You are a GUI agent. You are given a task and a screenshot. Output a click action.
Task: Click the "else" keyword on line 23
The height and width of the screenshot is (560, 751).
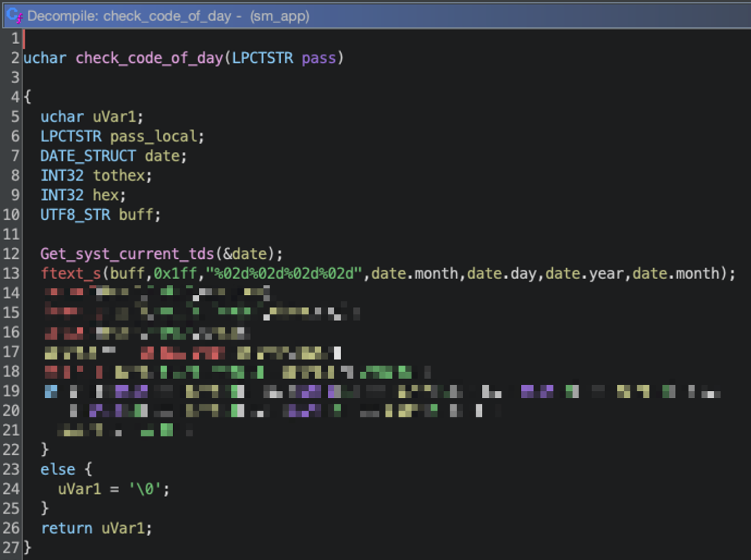tap(58, 470)
